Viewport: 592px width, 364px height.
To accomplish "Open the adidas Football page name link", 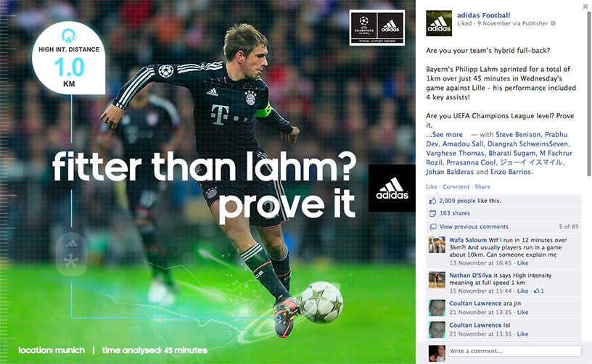I will [x=483, y=15].
